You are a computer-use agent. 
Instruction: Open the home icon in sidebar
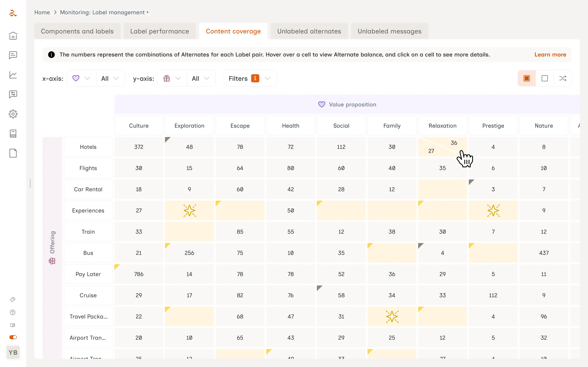(x=13, y=36)
